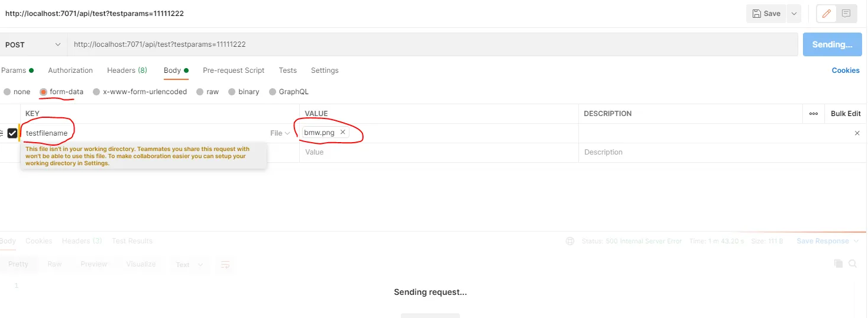Open the column options ellipsis
868x318 pixels.
tap(814, 114)
